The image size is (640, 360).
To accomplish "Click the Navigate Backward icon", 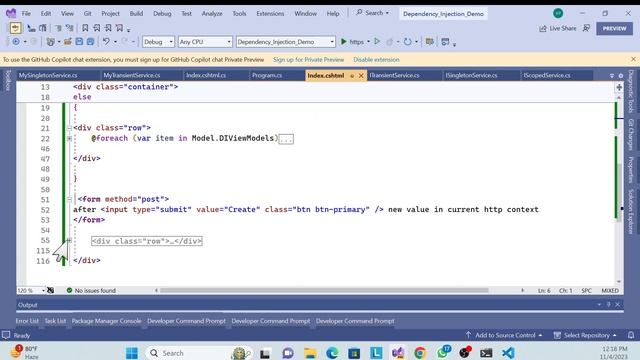I will (x=16, y=42).
